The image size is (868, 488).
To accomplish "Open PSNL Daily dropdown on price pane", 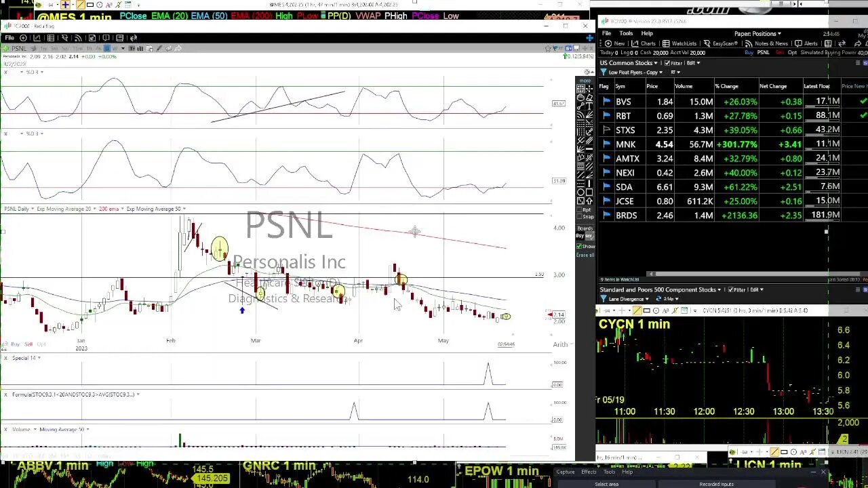I will coord(18,209).
